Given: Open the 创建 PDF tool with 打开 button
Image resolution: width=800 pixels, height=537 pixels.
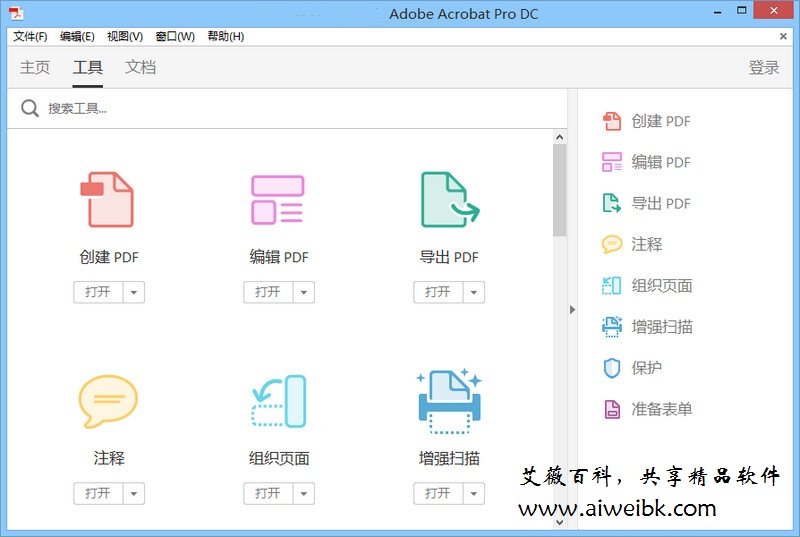Looking at the screenshot, I should click(x=98, y=292).
